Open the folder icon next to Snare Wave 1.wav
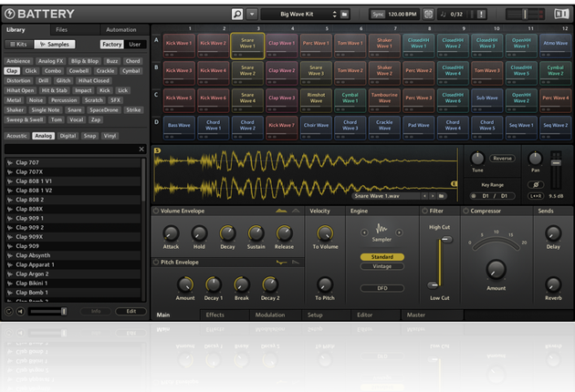The image size is (575, 392). pos(442,196)
